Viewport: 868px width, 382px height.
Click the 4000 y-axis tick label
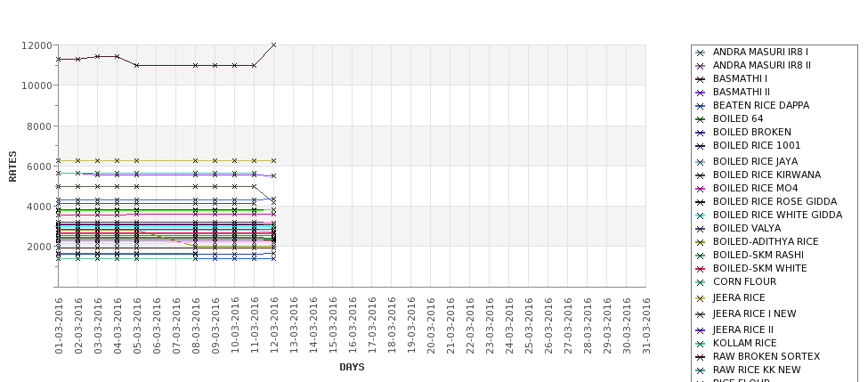[39, 207]
